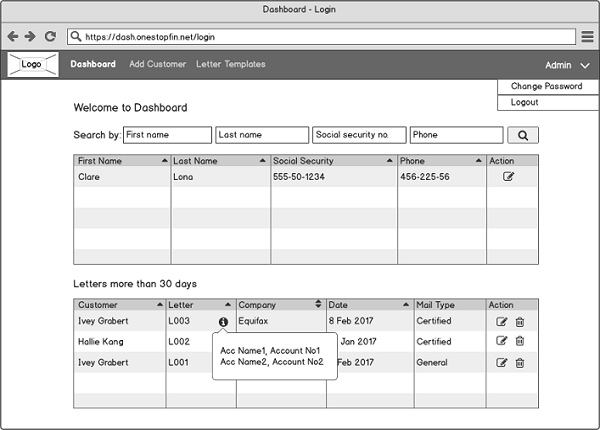Sort letters by Date column
The image size is (600, 430).
coord(407,304)
